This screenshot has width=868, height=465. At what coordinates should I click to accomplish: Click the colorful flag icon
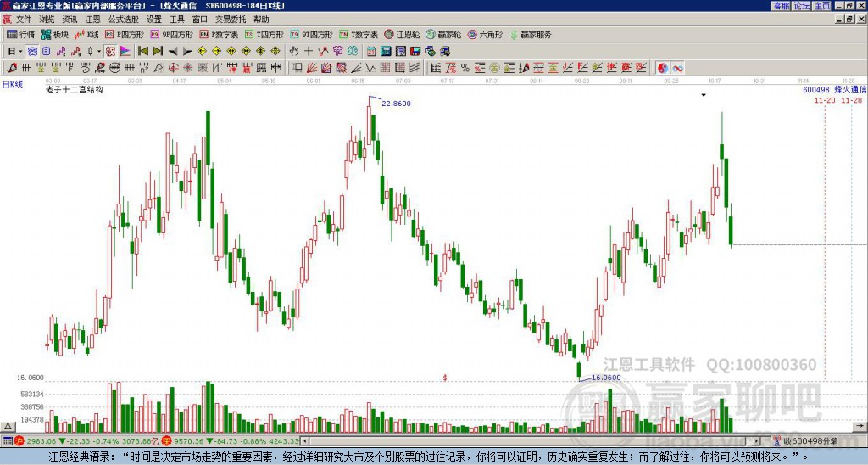(x=125, y=52)
